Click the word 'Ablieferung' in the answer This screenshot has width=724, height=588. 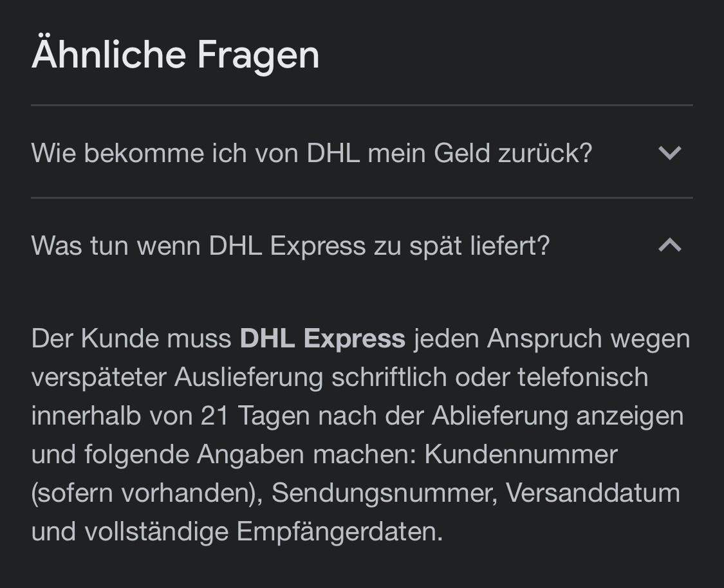[x=499, y=416]
